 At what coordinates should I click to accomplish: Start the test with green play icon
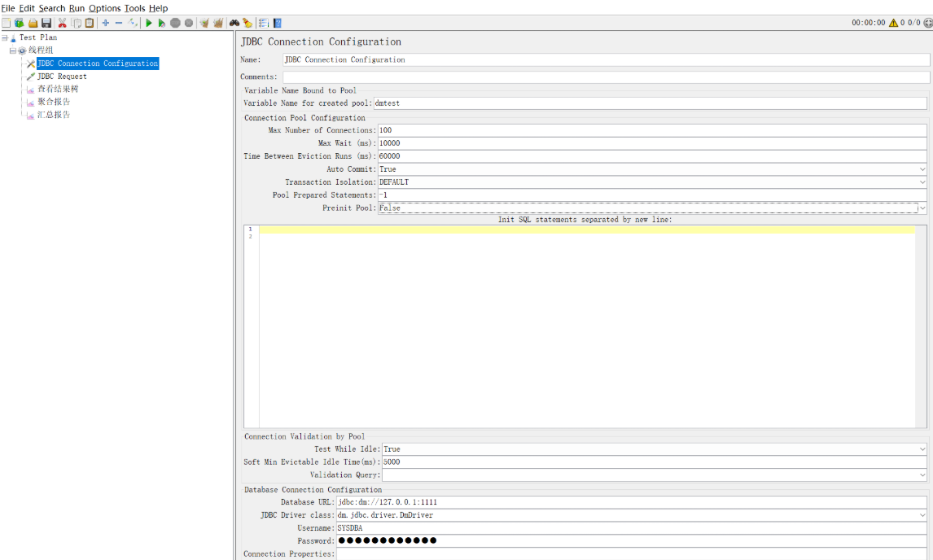coord(149,23)
